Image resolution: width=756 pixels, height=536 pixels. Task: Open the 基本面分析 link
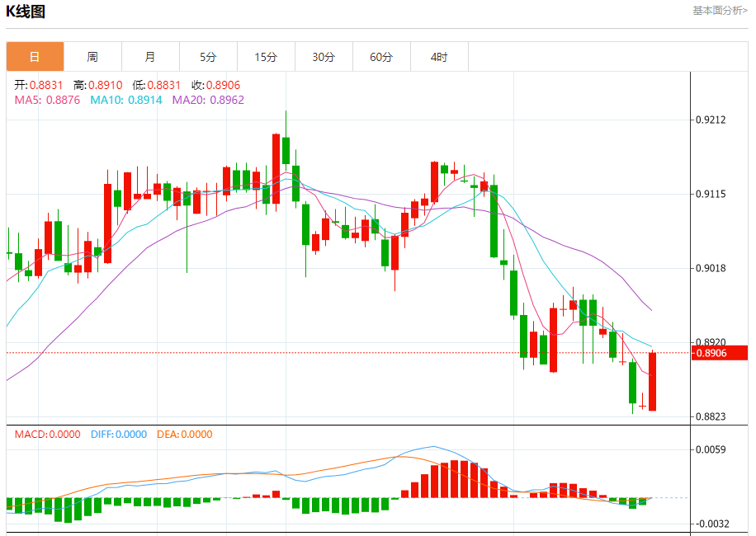721,11
